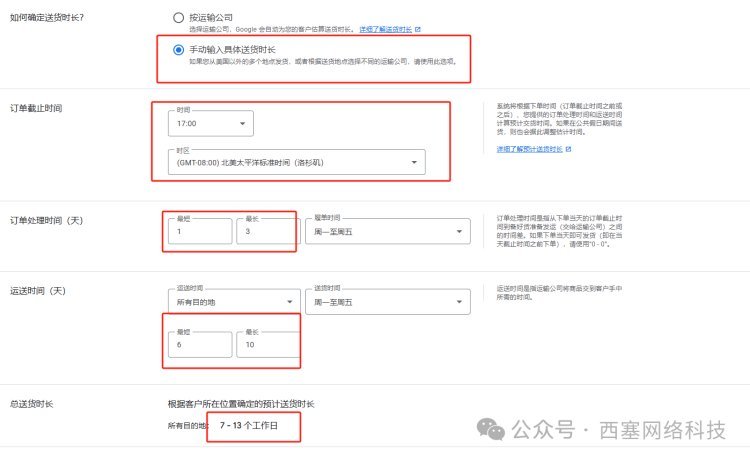
Task: Open the 详细了解预计送货时长 help link
Action: tap(529, 149)
